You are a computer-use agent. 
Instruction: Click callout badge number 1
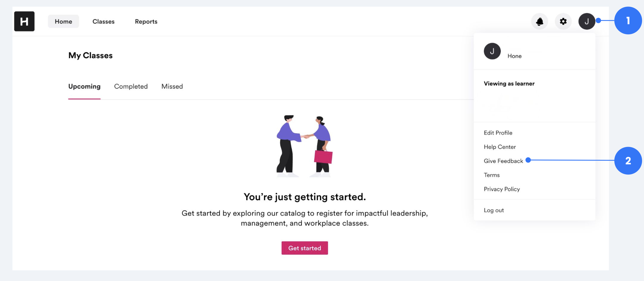(x=628, y=20)
